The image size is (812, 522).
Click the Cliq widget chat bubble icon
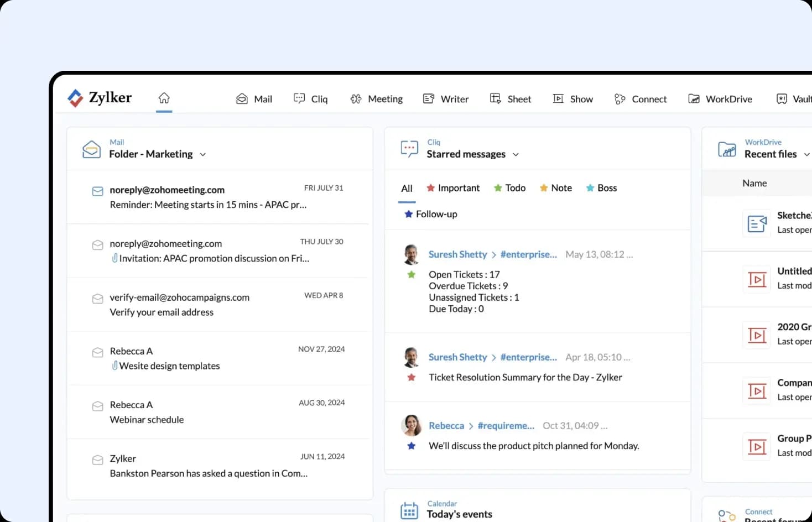click(409, 149)
